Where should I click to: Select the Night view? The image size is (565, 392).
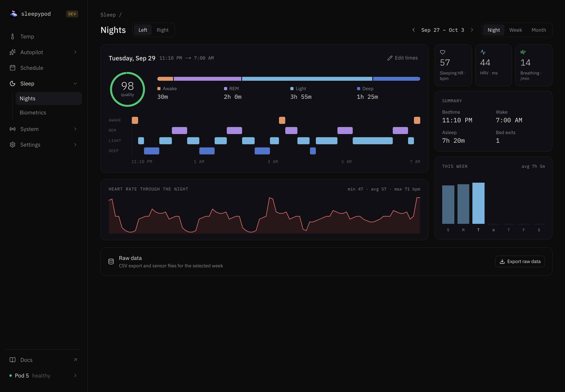494,30
